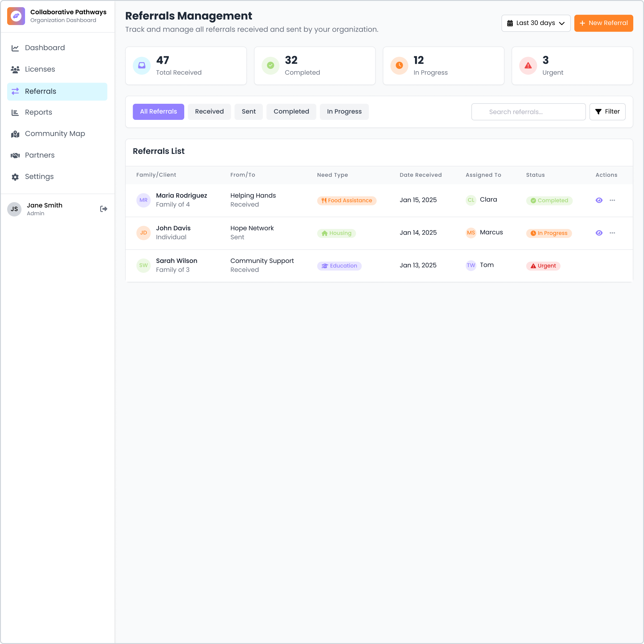Click inside the search referrals field
Viewport: 644px width, 644px height.
pos(528,112)
